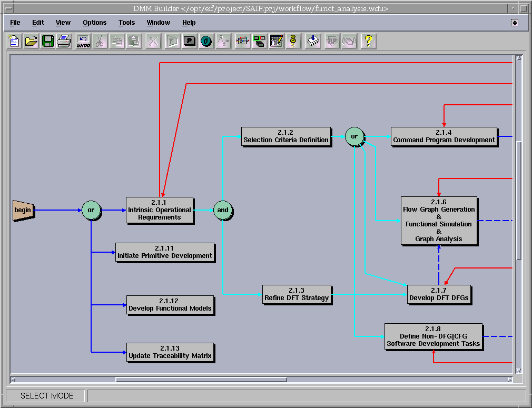Click the Help question mark icon
The image size is (532, 408).
pyautogui.click(x=368, y=41)
